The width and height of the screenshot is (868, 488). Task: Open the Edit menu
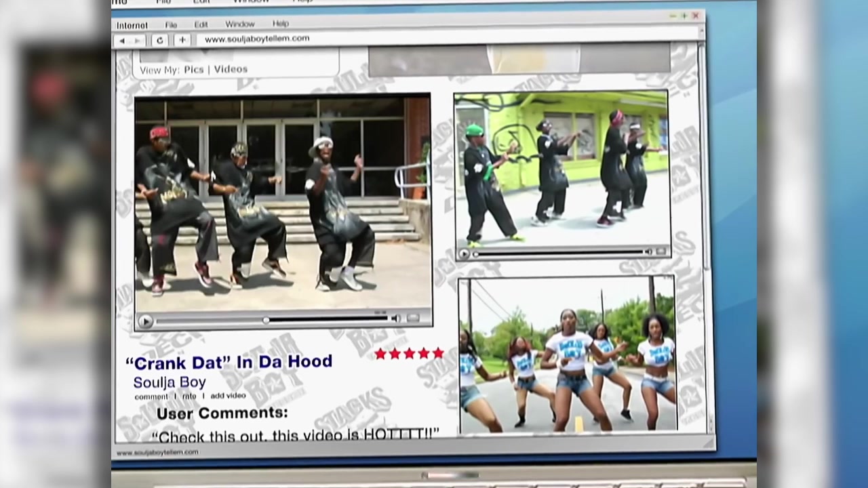[201, 24]
